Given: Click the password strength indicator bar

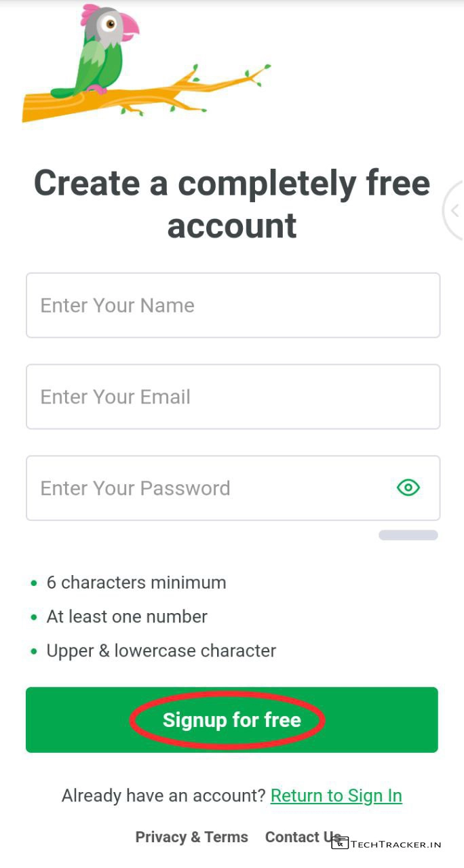Looking at the screenshot, I should tap(408, 535).
